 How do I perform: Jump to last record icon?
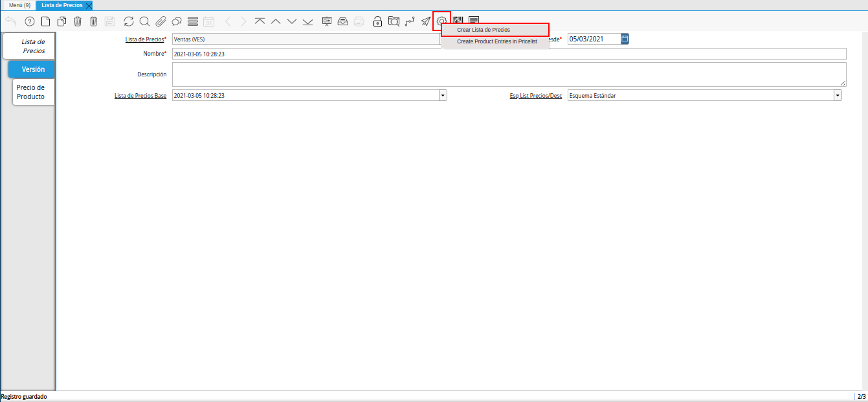[x=307, y=21]
